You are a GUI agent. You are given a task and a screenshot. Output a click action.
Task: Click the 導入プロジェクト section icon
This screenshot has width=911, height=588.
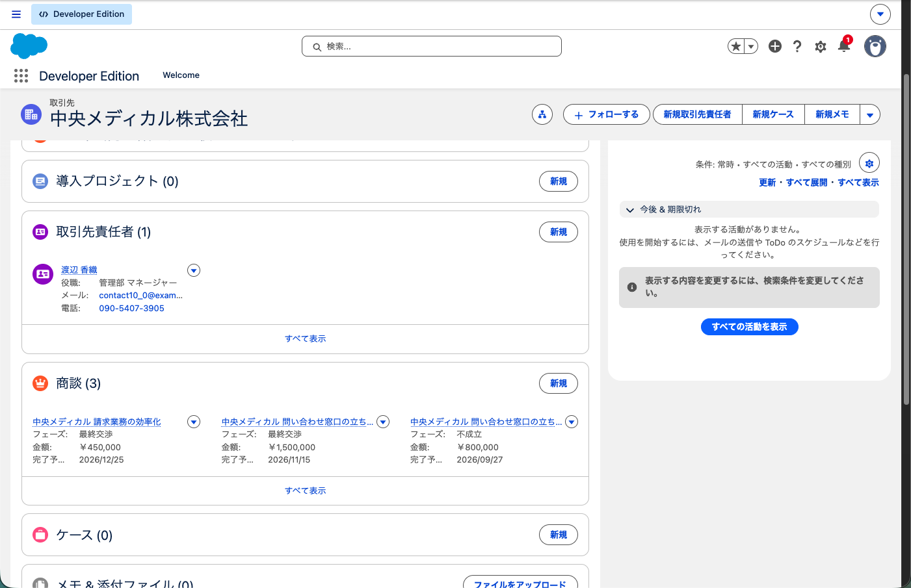pos(40,181)
